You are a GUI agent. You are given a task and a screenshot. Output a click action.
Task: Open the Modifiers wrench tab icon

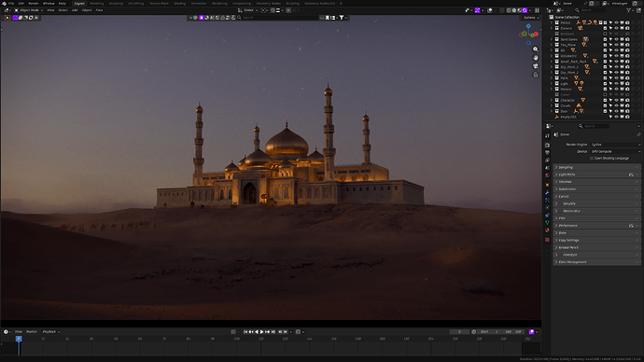[547, 192]
